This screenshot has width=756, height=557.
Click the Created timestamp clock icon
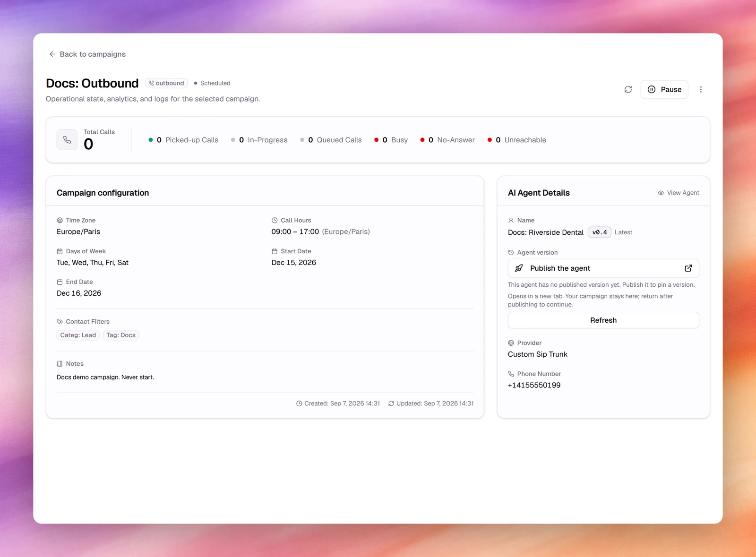coord(299,403)
